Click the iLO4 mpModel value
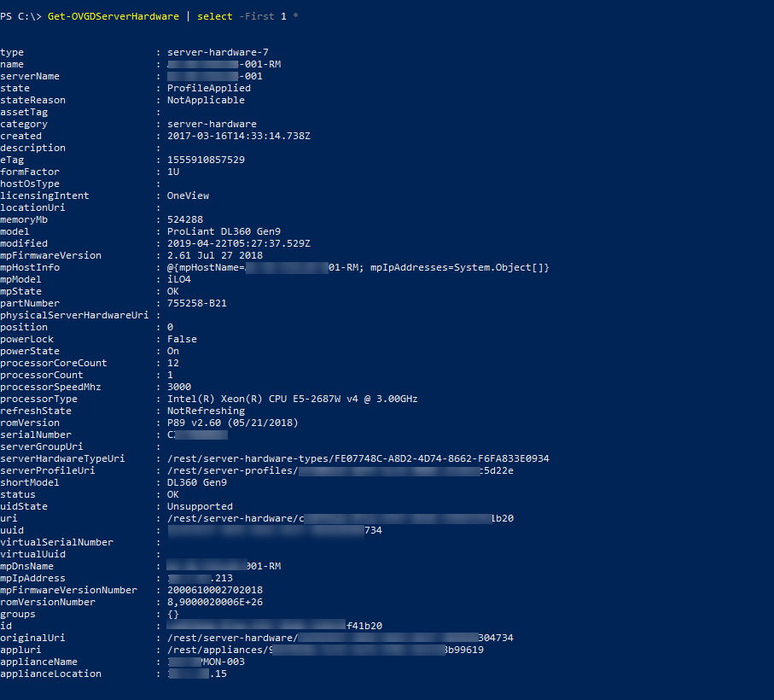This screenshot has width=774, height=700. 178,279
